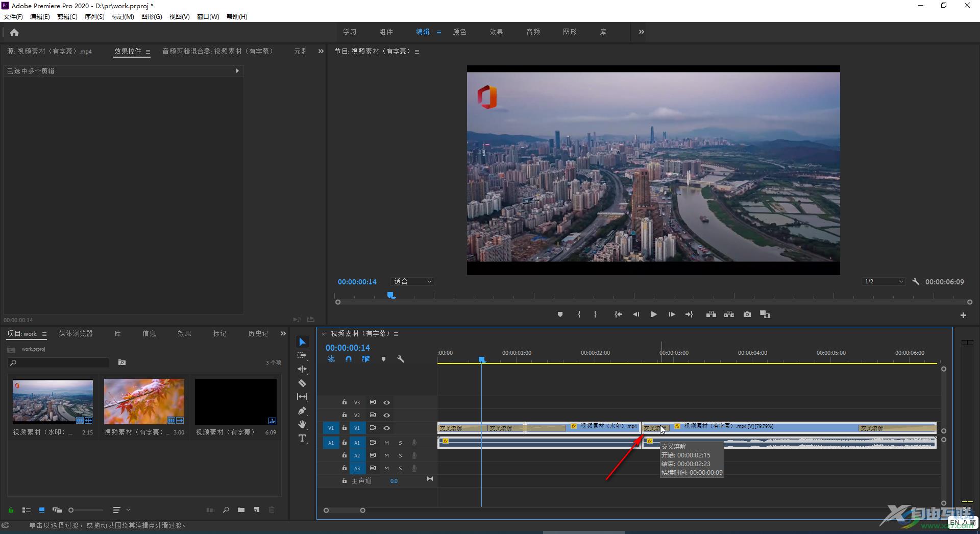Viewport: 980px width, 534px height.
Task: Click the Lift button
Action: 711,314
